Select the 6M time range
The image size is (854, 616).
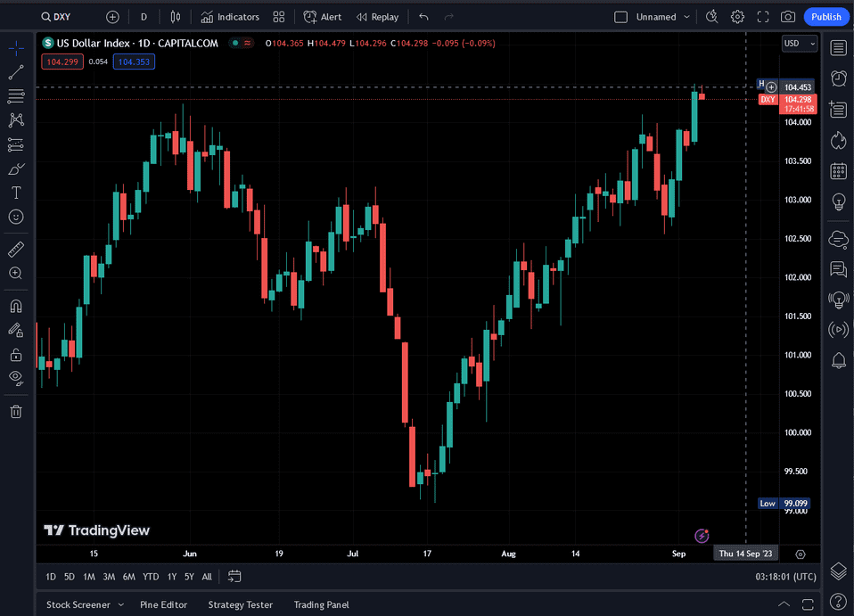click(x=129, y=577)
